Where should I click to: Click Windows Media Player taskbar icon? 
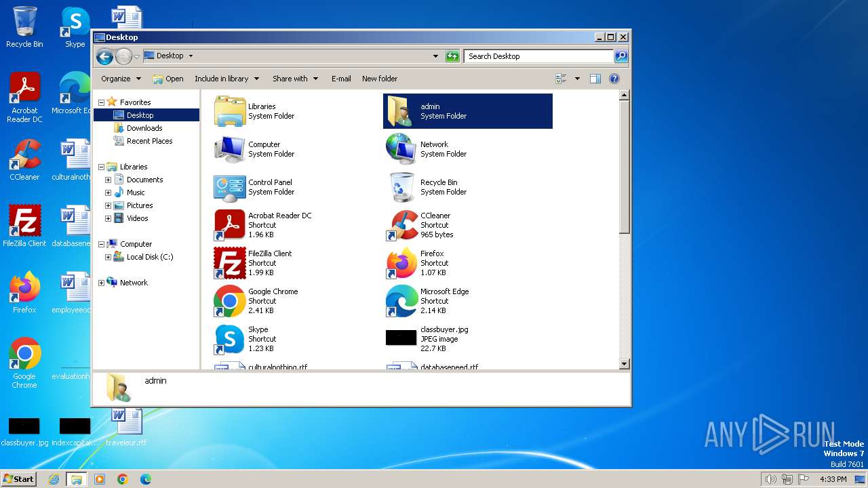pos(100,479)
